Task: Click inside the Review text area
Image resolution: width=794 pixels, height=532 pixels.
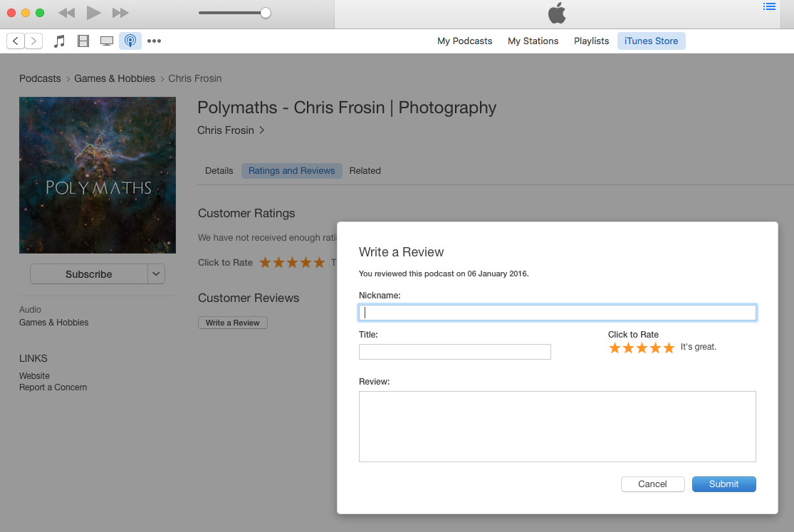Action: (x=558, y=427)
